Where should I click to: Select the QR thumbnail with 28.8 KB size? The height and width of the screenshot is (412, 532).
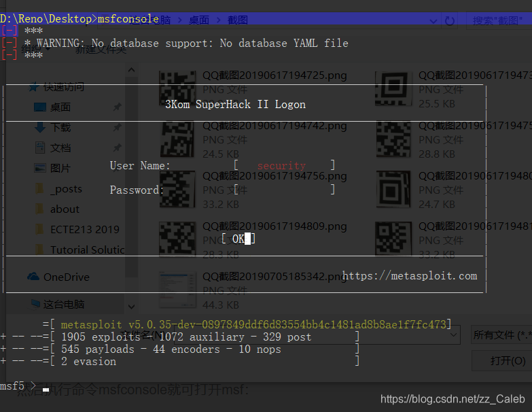(x=393, y=139)
